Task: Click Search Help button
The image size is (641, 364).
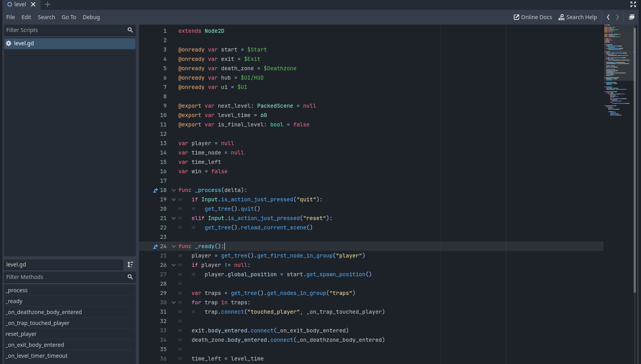Action: 578,17
